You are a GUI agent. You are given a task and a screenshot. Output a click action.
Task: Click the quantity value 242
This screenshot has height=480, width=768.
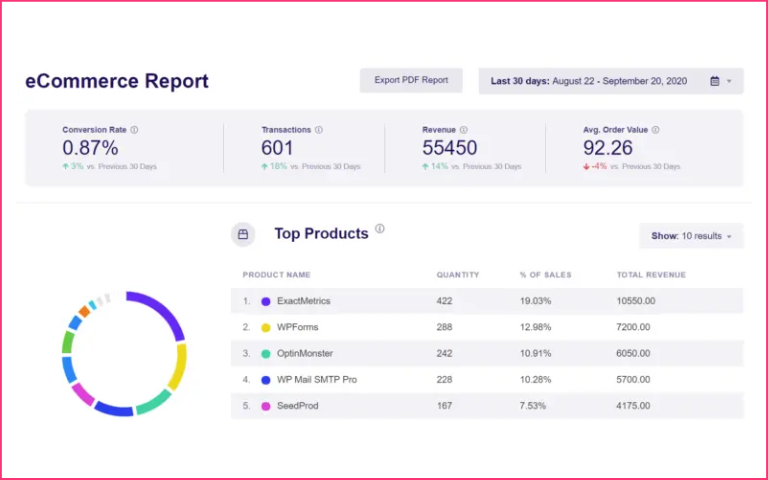(x=444, y=353)
